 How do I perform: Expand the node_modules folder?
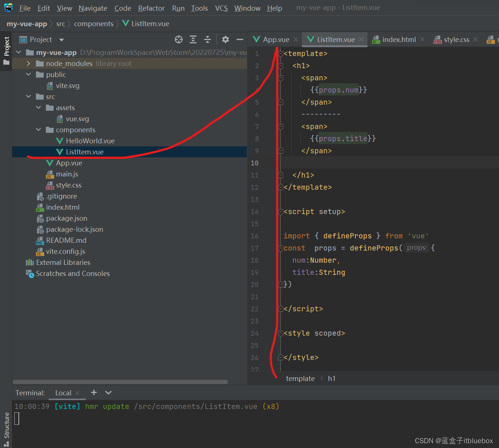point(29,63)
